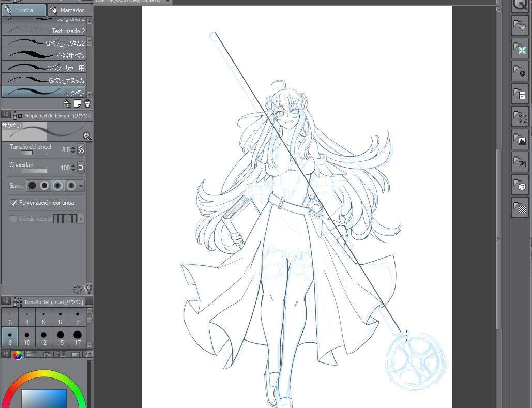This screenshot has height=408, width=532.
Task: Open the Image material folder (mountain)
Action: 520,139
